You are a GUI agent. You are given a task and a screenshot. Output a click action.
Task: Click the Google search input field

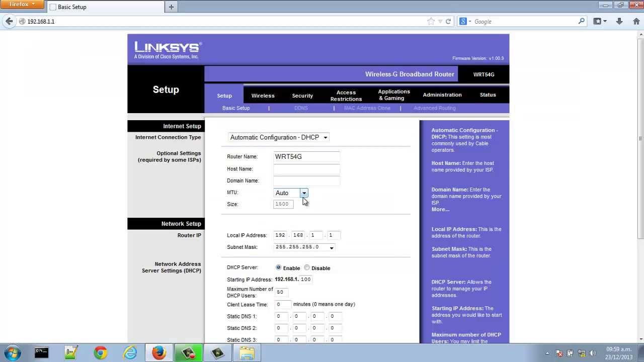coord(524,22)
